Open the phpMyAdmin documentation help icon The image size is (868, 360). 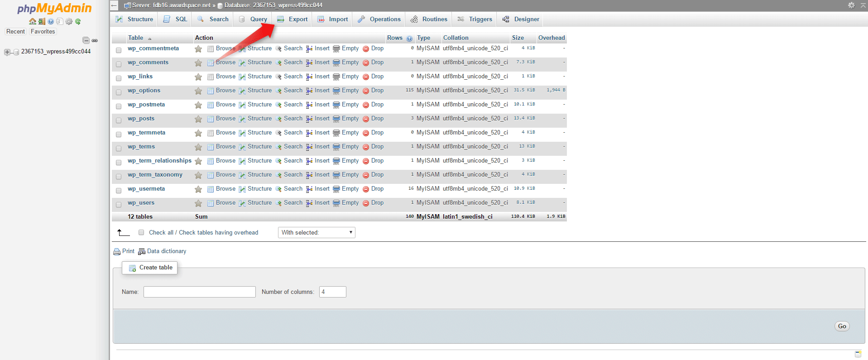click(x=51, y=21)
